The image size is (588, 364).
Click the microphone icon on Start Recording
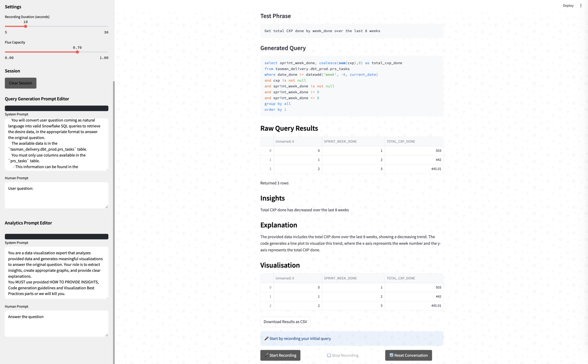pos(266,355)
